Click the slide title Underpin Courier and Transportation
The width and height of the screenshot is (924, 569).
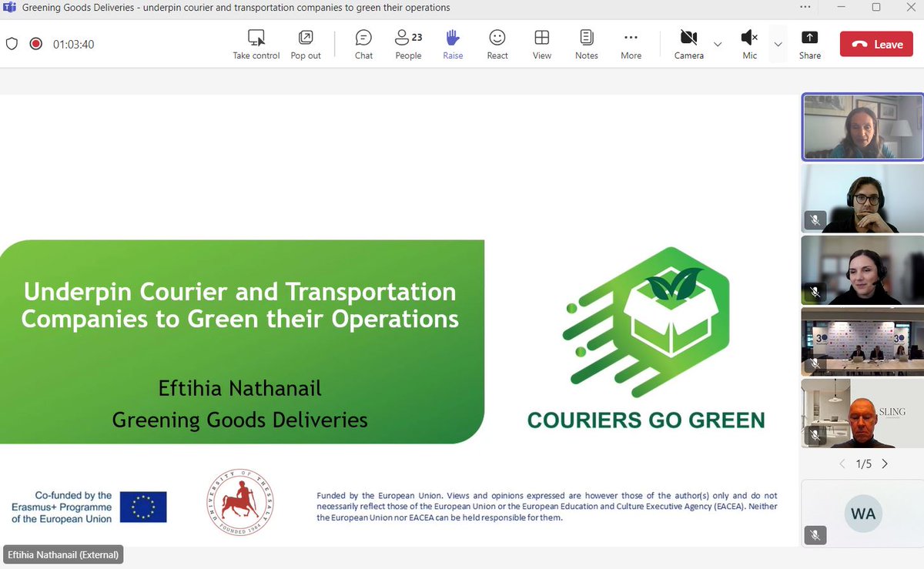[239, 305]
